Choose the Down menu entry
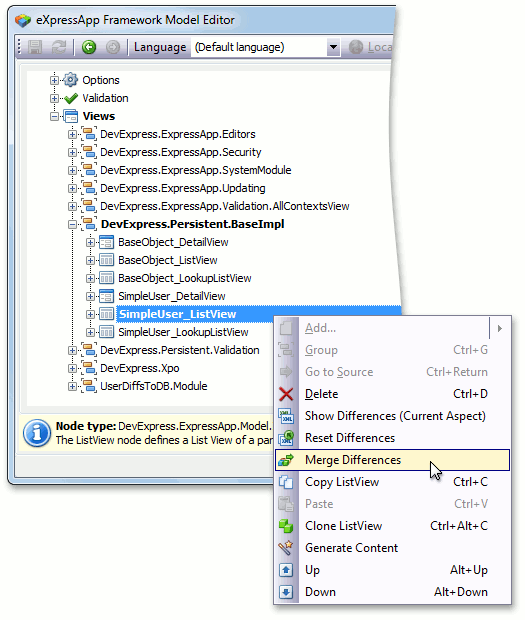The height and width of the screenshot is (620, 525). pos(393,592)
